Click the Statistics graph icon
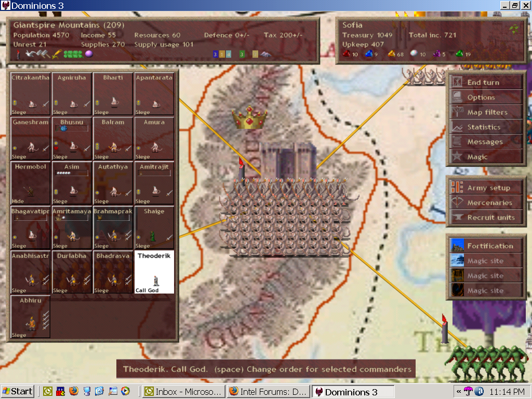This screenshot has height=399, width=532. click(457, 127)
